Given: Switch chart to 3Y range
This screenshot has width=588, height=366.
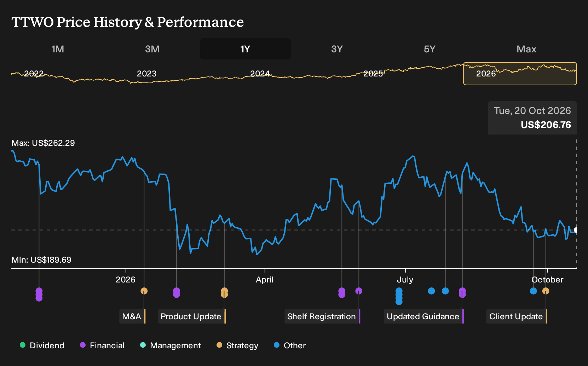Looking at the screenshot, I should click(337, 49).
